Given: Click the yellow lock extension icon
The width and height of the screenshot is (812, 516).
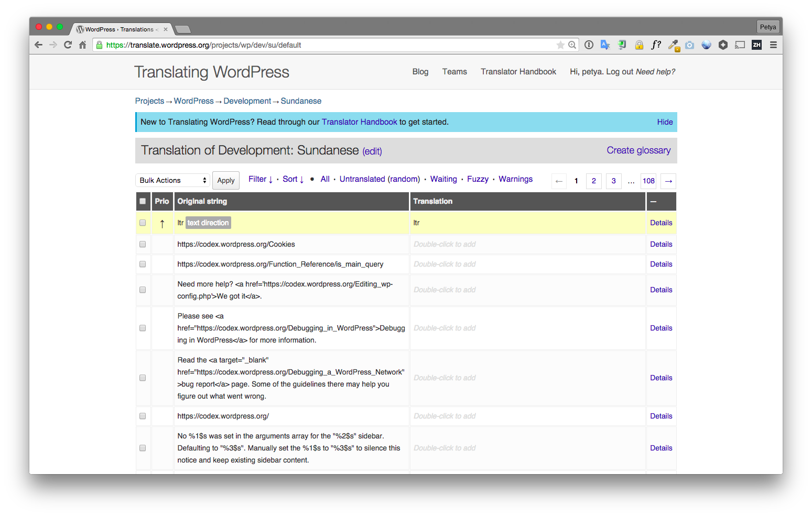Looking at the screenshot, I should click(639, 45).
